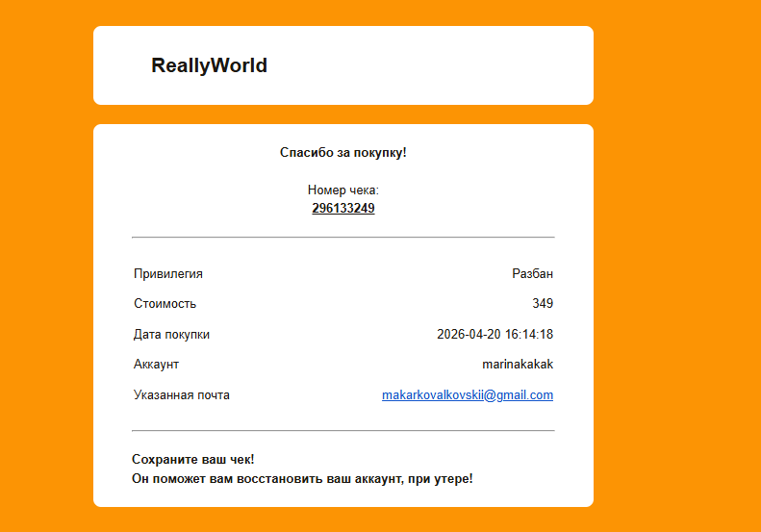Select the account name marinakakak
Image resolution: width=761 pixels, height=532 pixels.
point(517,365)
